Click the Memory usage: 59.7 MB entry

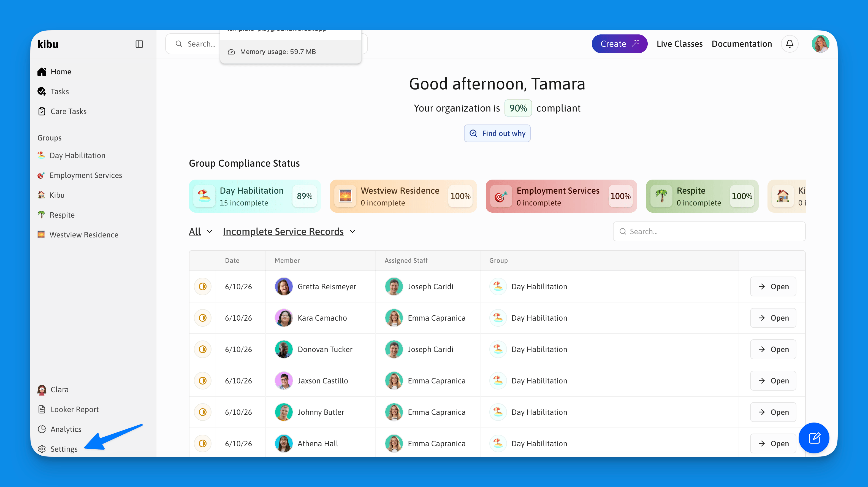(x=291, y=52)
